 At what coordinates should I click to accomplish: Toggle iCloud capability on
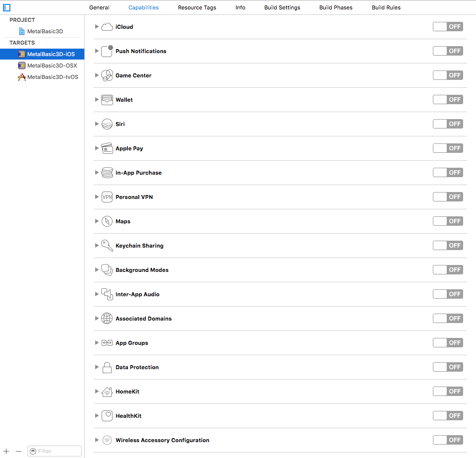coord(448,26)
